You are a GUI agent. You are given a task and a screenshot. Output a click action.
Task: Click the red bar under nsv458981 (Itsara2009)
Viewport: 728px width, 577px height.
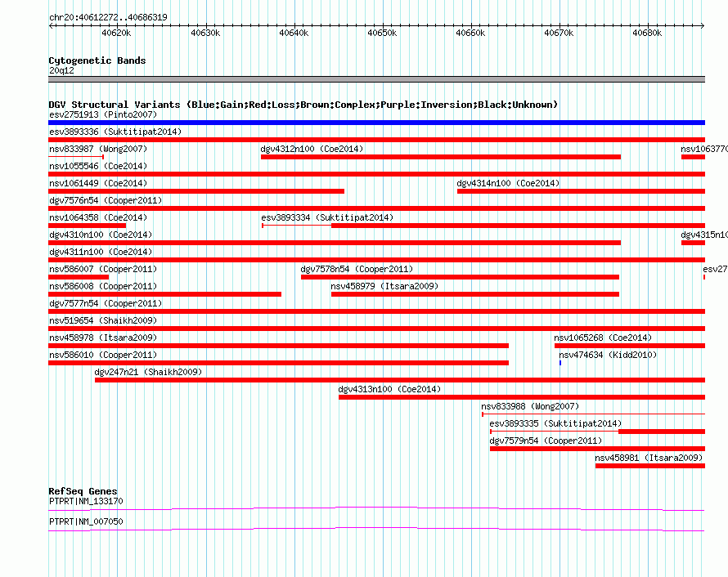tap(650, 466)
